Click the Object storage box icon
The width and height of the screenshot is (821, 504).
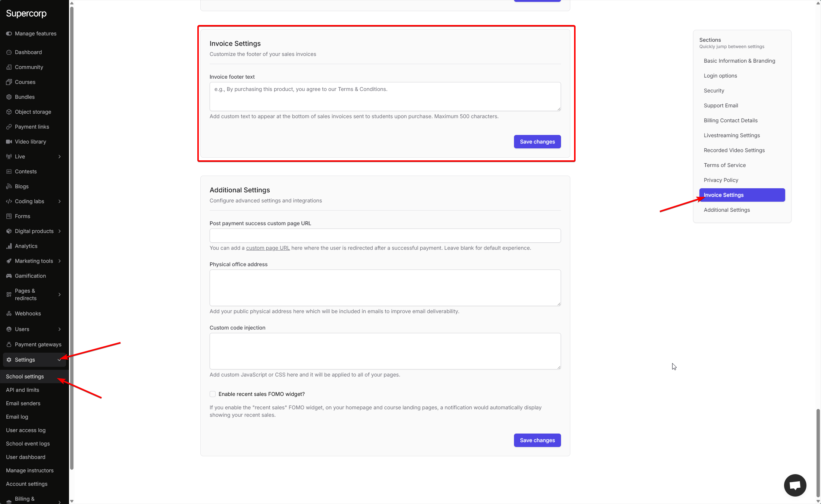[x=9, y=112]
